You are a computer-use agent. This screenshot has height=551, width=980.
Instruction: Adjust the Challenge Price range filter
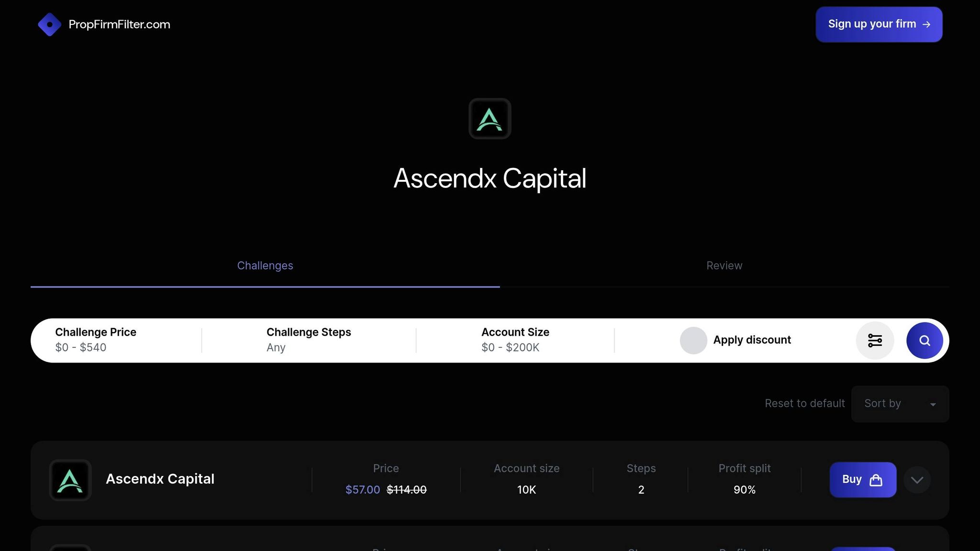click(x=96, y=340)
